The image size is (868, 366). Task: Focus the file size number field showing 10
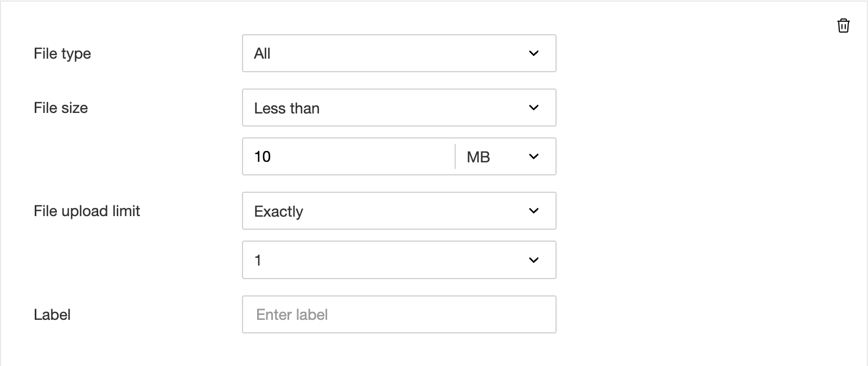(x=347, y=156)
